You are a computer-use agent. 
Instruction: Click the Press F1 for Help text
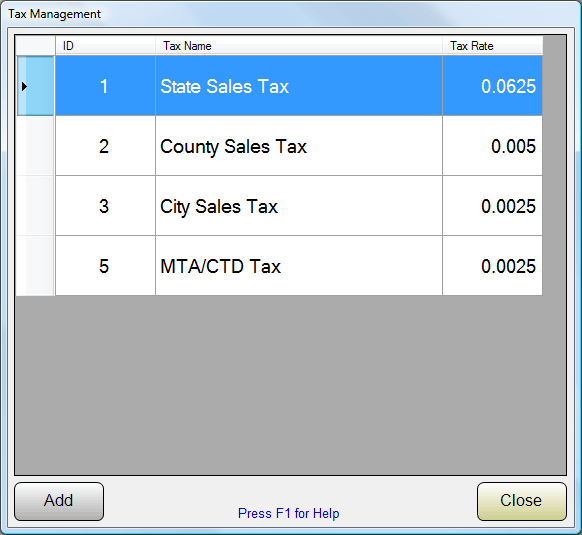tap(288, 513)
